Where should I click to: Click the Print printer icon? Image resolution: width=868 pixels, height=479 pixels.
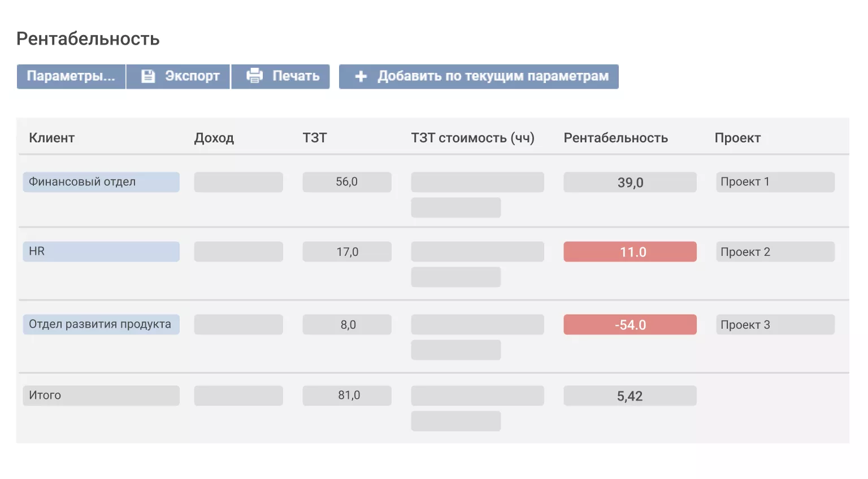coord(255,76)
